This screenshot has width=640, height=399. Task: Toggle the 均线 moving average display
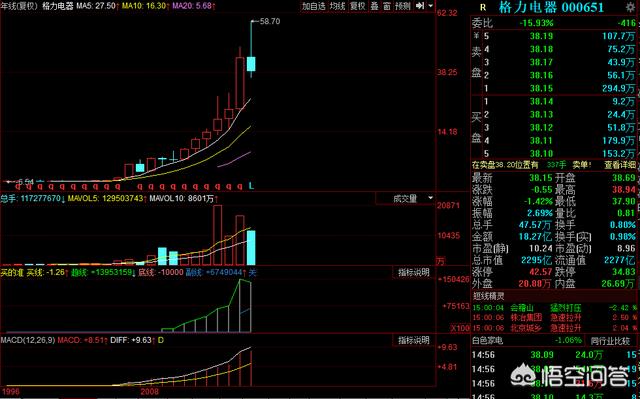(338, 6)
